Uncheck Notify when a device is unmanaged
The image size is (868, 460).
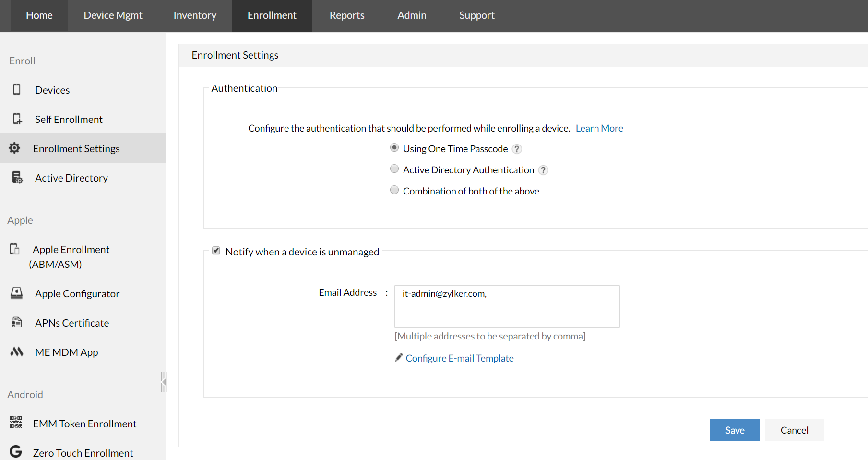pyautogui.click(x=216, y=251)
